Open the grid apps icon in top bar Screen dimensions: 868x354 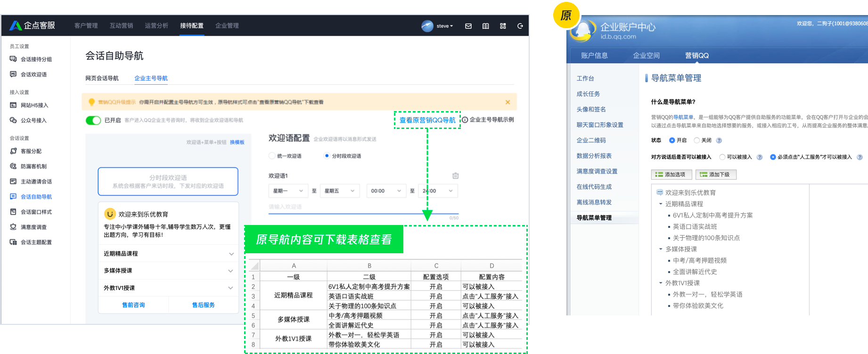pos(503,26)
